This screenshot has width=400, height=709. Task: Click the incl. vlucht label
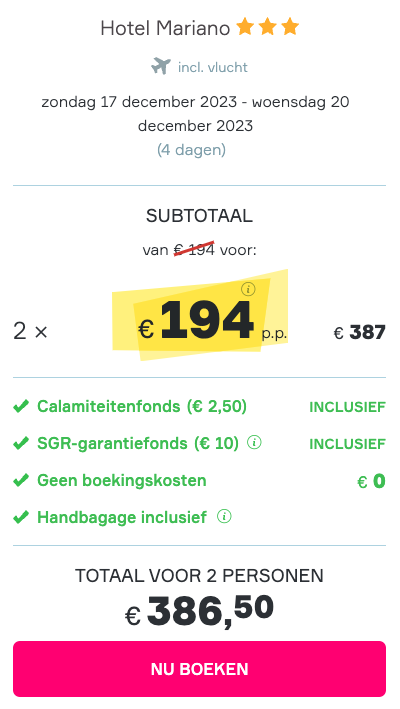(x=213, y=67)
